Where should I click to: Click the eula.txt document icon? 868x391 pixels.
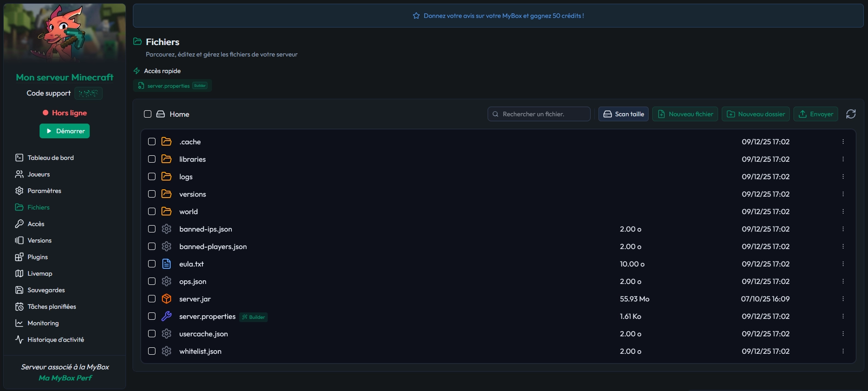[x=167, y=264]
